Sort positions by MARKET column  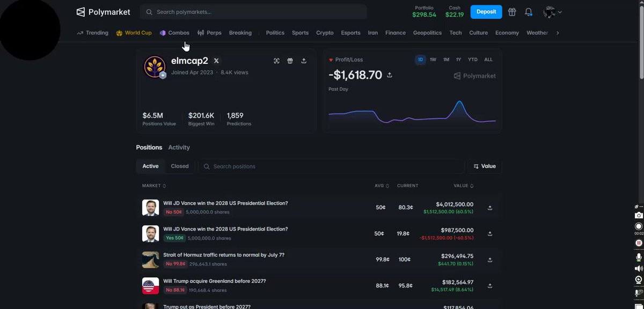pos(154,186)
